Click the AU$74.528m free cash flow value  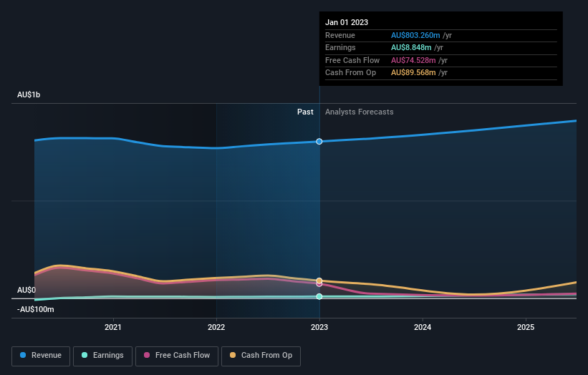click(x=413, y=60)
